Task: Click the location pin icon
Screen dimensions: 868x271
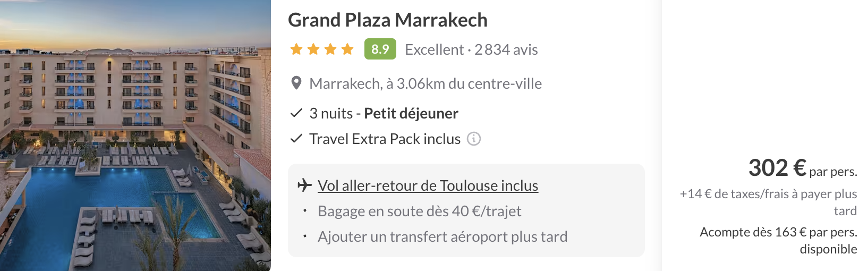Action: click(296, 83)
